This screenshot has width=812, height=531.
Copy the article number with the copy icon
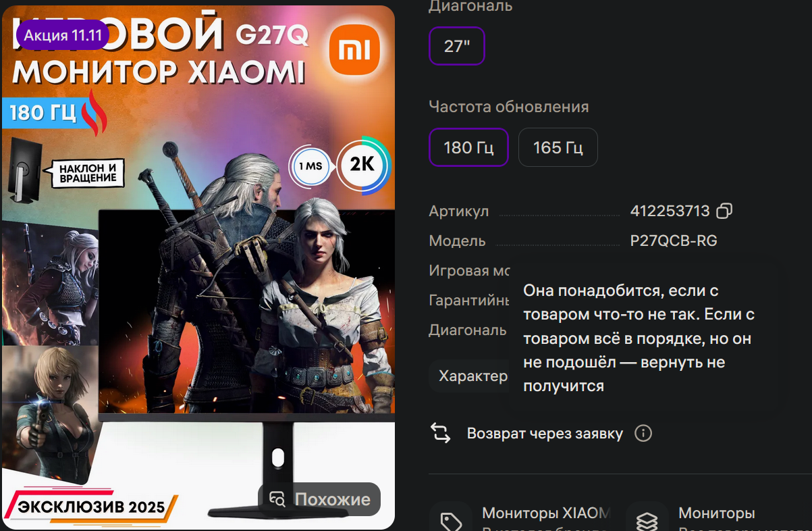tap(724, 211)
